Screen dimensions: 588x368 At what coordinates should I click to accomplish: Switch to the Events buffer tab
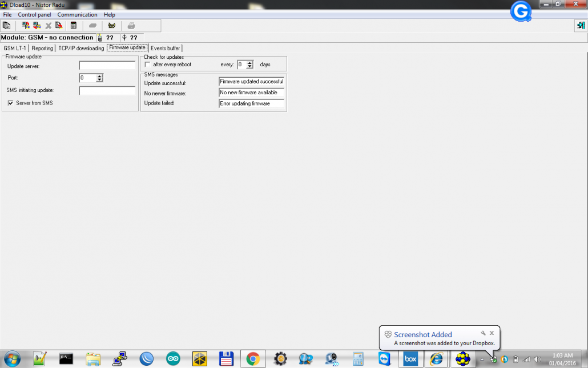pos(166,48)
